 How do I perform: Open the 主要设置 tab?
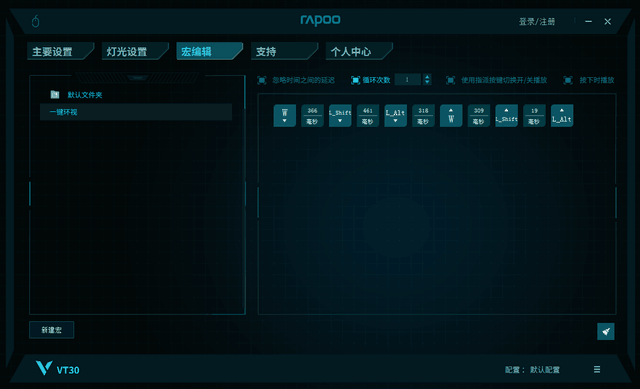point(60,51)
